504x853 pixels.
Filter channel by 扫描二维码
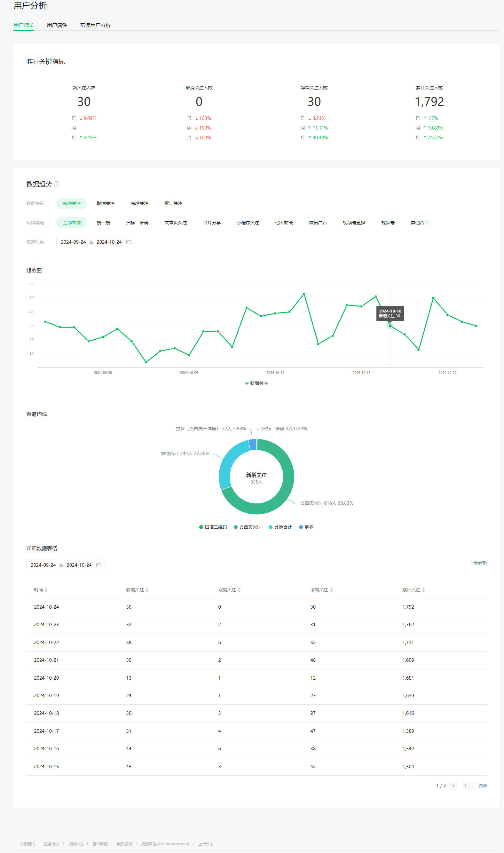point(138,223)
